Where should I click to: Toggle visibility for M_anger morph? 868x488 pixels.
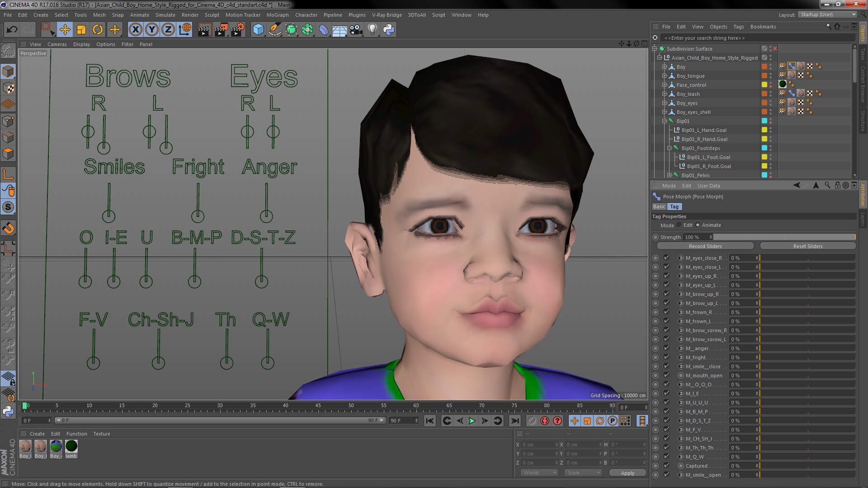pos(666,348)
